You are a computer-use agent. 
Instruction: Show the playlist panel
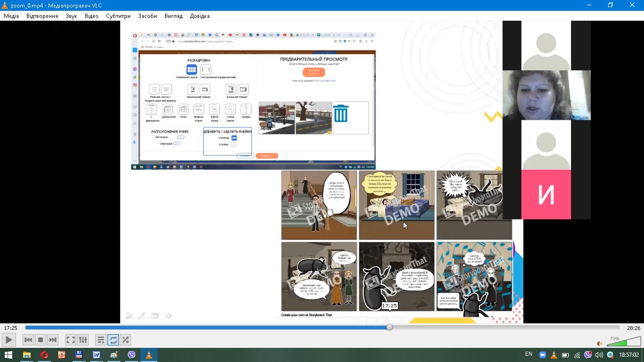pos(100,340)
